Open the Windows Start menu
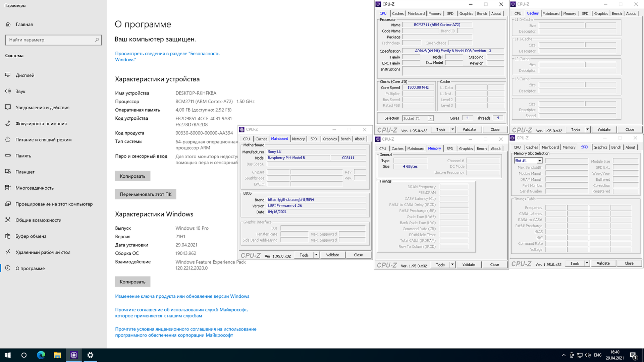 point(8,355)
